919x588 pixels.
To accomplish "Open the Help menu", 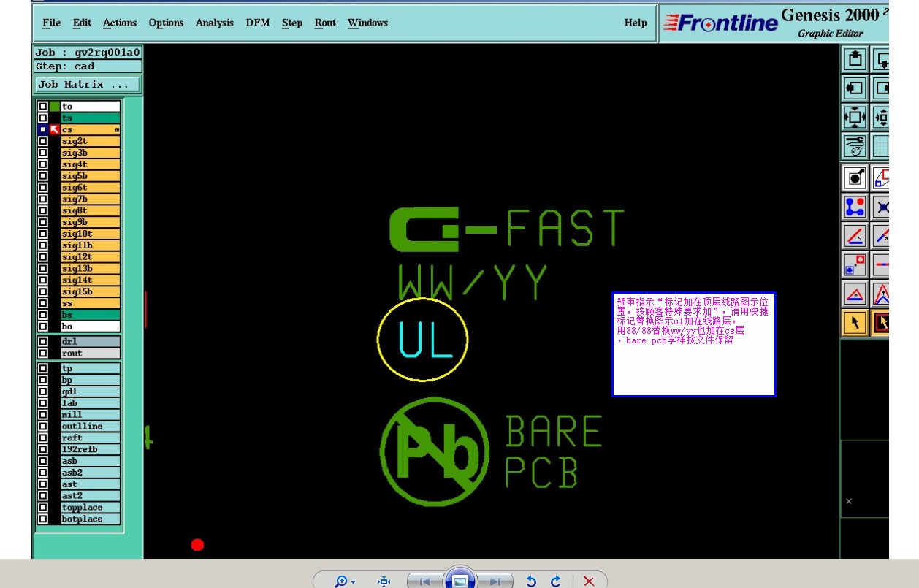I will (x=636, y=23).
